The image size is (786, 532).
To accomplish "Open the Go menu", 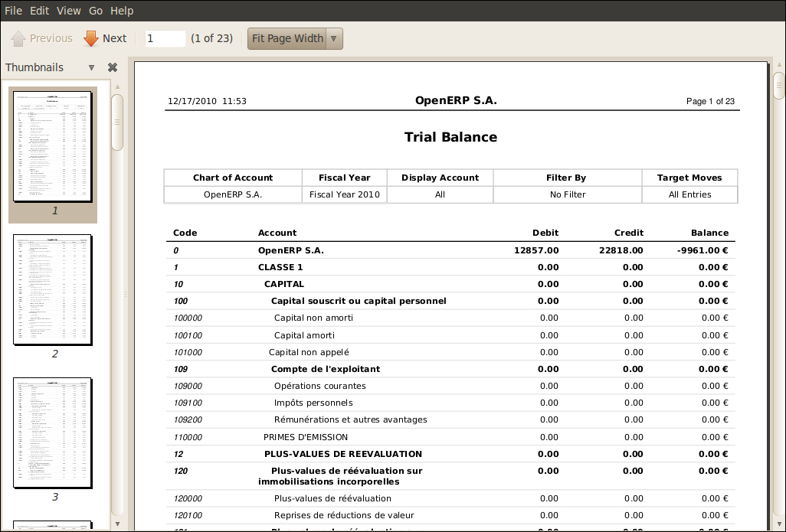I will pos(96,11).
